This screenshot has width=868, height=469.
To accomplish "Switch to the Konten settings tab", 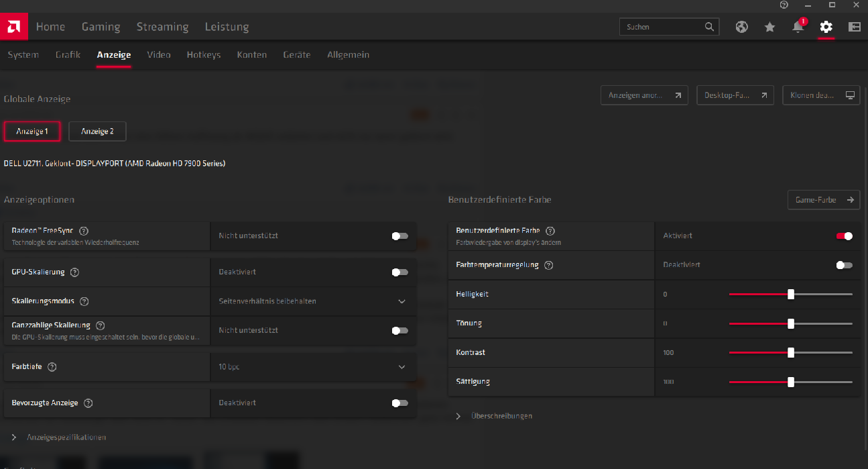I will point(252,55).
